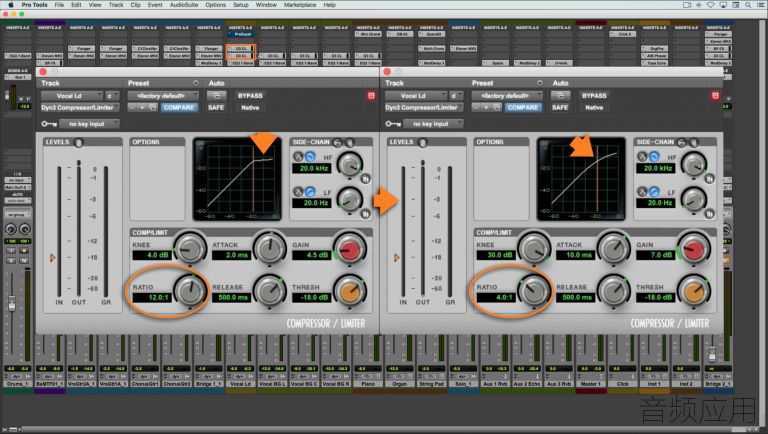The height and width of the screenshot is (434, 768).
Task: Open the Marketplace menu
Action: click(300, 4)
